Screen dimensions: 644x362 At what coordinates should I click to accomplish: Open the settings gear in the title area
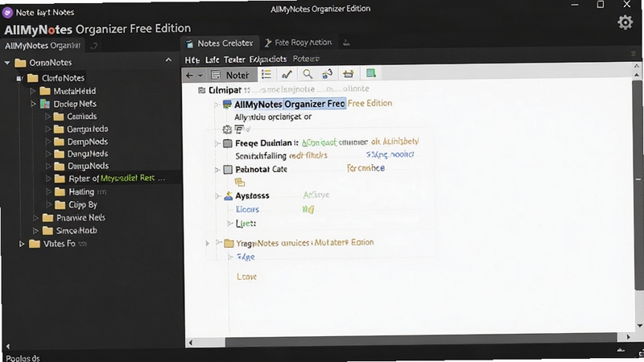coord(625,23)
